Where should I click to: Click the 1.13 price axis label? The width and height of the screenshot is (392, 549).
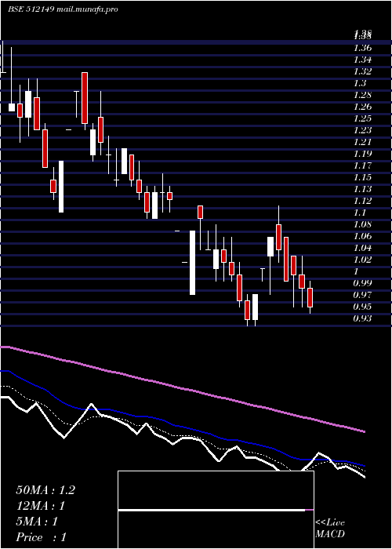tap(362, 190)
